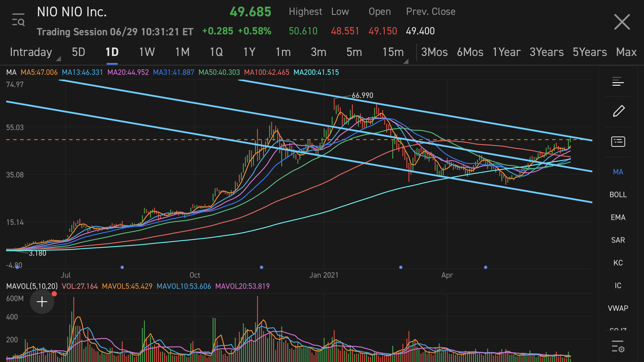This screenshot has height=362, width=644.
Task: Select the pencil drawing tool
Action: point(618,111)
